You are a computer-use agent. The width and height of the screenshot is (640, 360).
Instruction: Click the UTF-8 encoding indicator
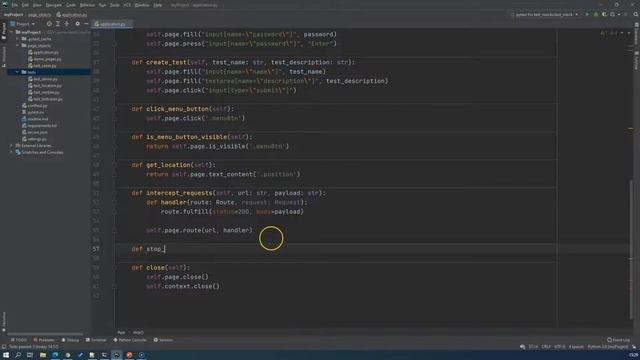pyautogui.click(x=560, y=347)
